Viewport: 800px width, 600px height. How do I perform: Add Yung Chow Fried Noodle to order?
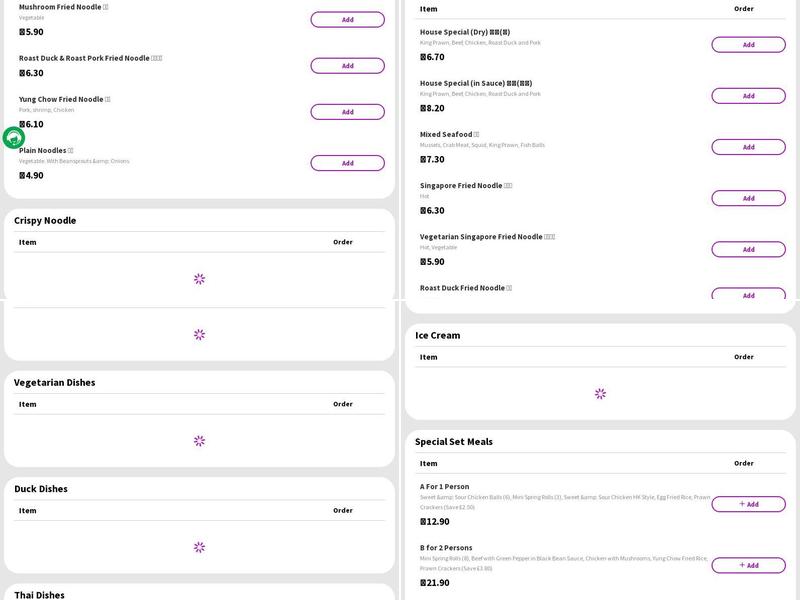tap(347, 112)
